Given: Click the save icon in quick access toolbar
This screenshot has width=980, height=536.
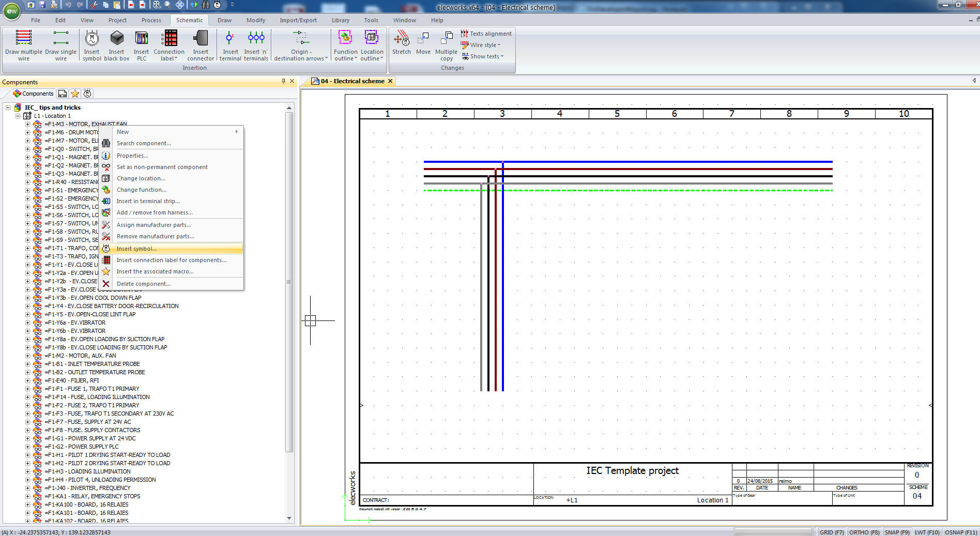Looking at the screenshot, I should click(x=42, y=5).
